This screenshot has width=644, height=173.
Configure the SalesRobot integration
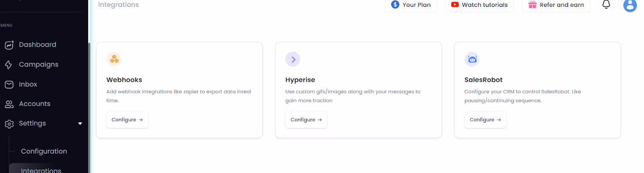[x=485, y=120]
